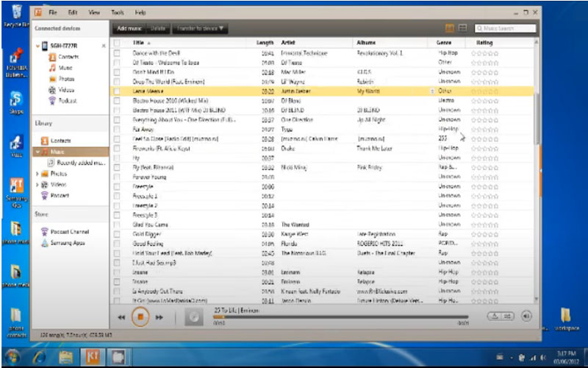Toggle Title column sort arrow
588x368 pixels.
click(x=149, y=43)
